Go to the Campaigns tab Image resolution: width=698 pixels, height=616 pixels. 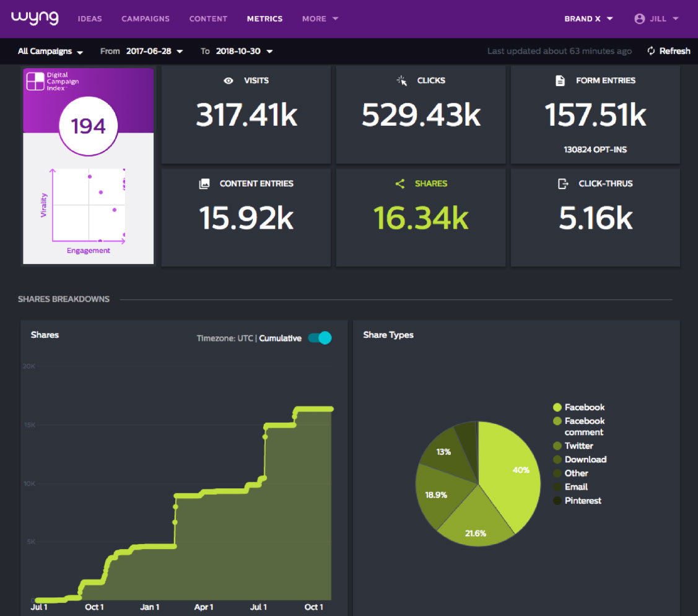(x=146, y=19)
